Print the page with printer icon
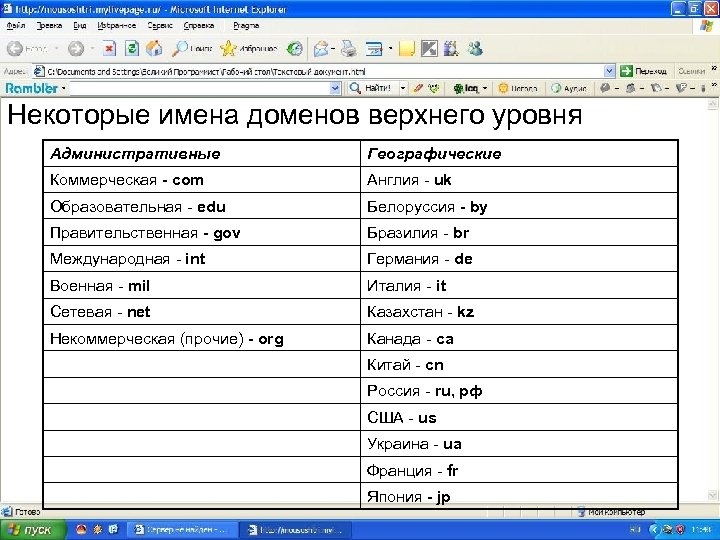720x540 pixels. (x=349, y=48)
